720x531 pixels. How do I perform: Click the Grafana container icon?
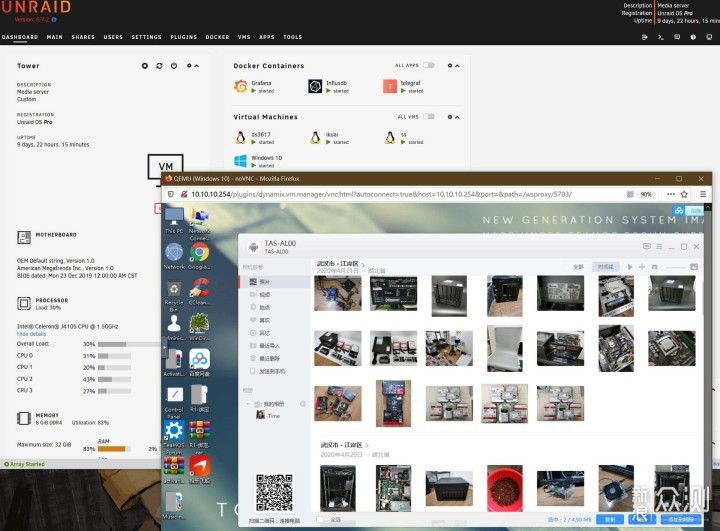tap(241, 86)
